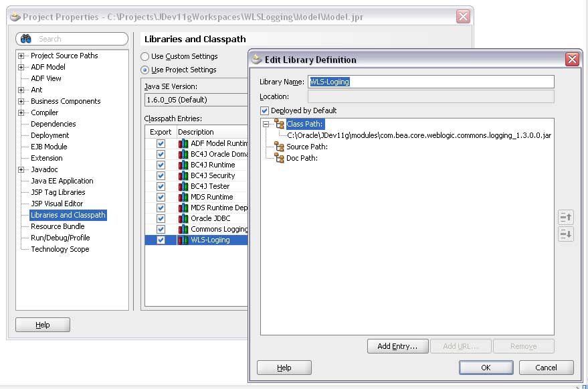588x389 pixels.
Task: Open the Technology Scope category
Action: [60, 249]
